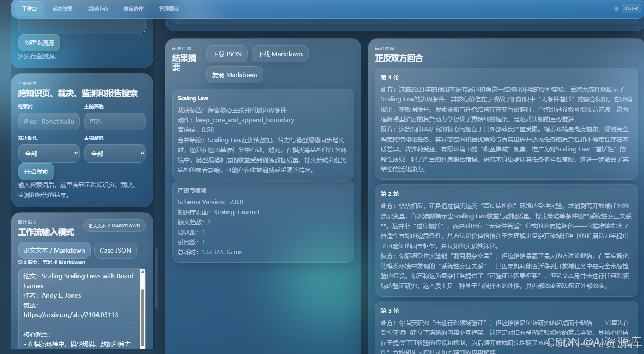This screenshot has width=644, height=354.
Task: Click the green status indicator dot
Action: pos(616,9)
